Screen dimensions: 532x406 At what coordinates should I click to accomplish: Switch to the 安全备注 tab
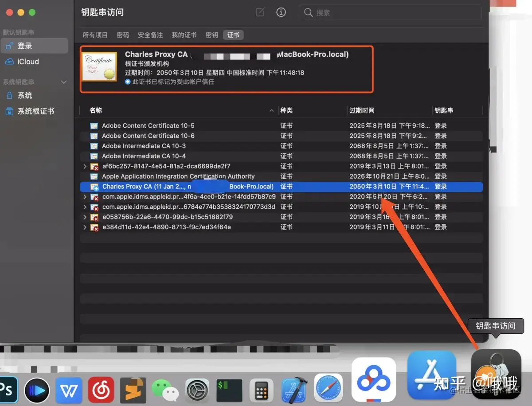150,35
